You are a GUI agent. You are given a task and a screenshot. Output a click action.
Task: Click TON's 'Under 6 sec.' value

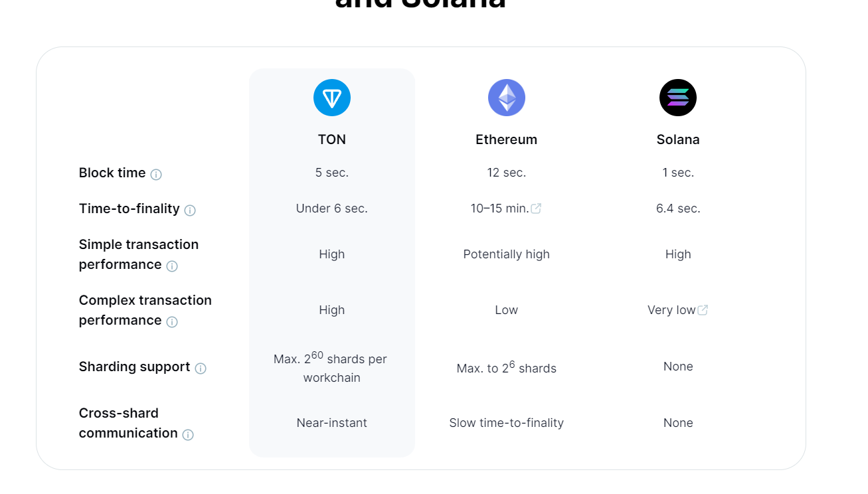(x=332, y=208)
